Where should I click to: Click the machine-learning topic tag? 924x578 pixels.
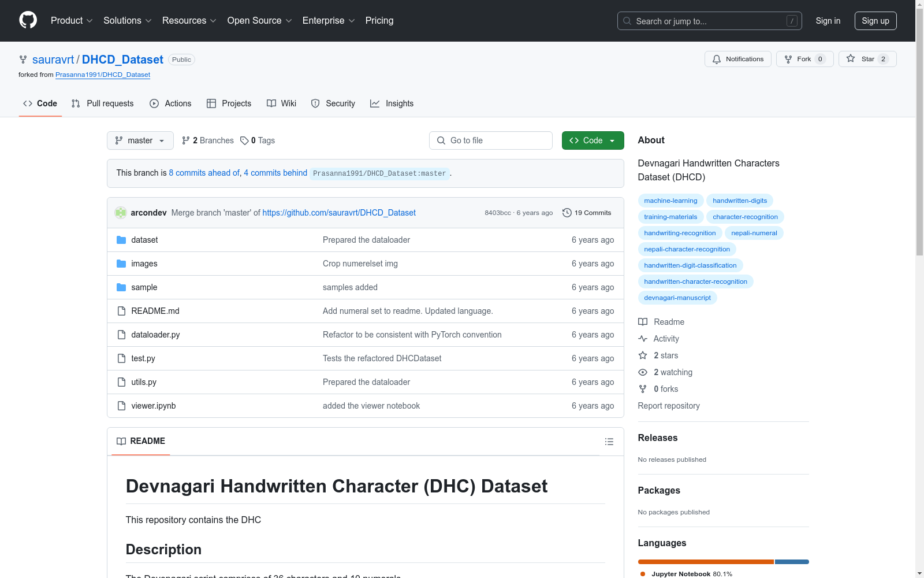pyautogui.click(x=670, y=201)
